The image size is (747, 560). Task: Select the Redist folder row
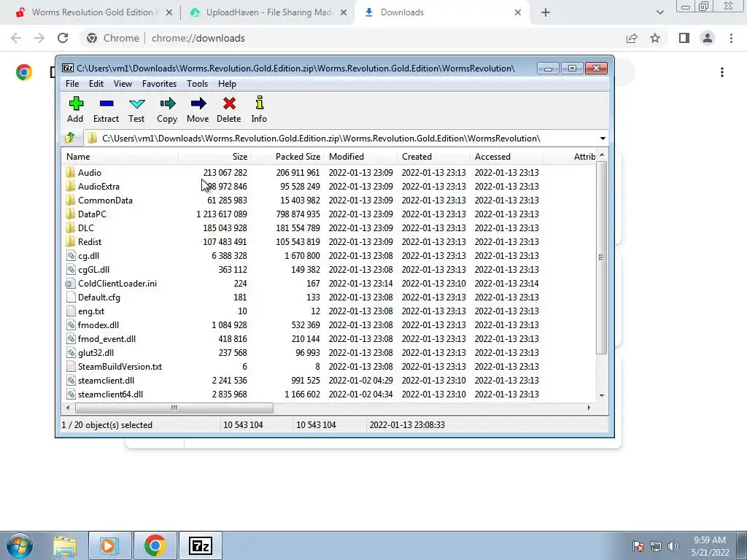(x=330, y=242)
